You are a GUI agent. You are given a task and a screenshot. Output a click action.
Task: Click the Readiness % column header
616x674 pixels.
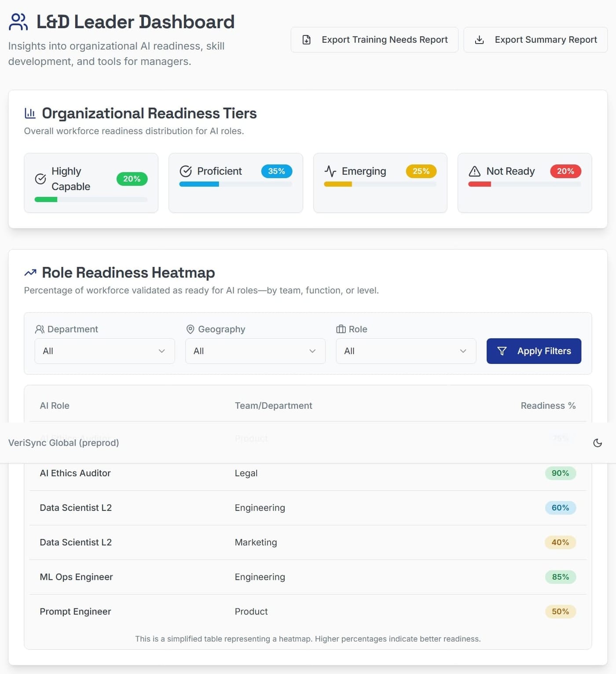(548, 405)
